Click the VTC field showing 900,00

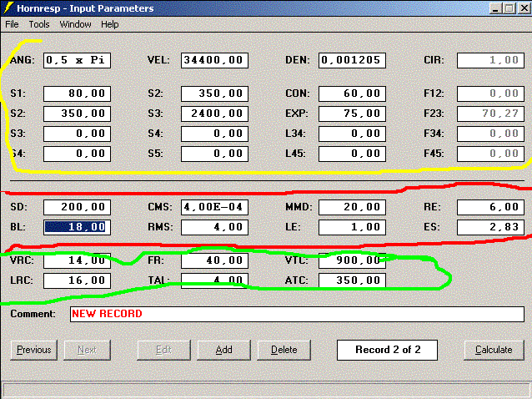(352, 260)
